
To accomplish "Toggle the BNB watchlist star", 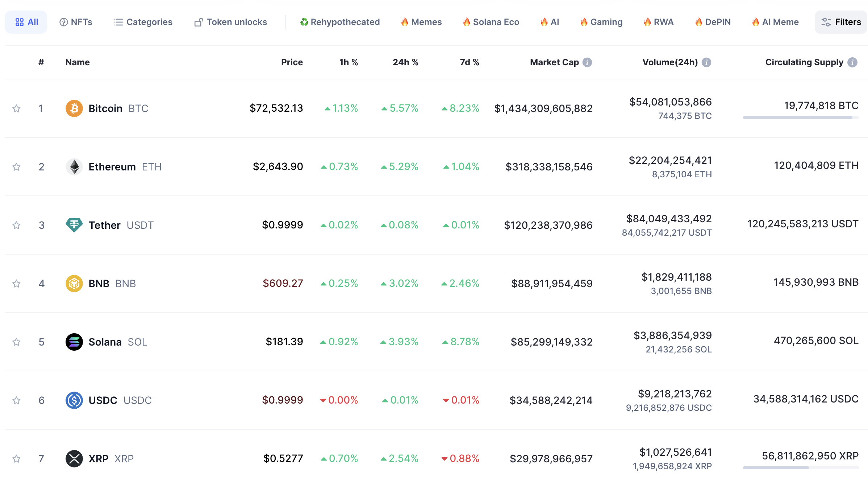I will pos(16,284).
